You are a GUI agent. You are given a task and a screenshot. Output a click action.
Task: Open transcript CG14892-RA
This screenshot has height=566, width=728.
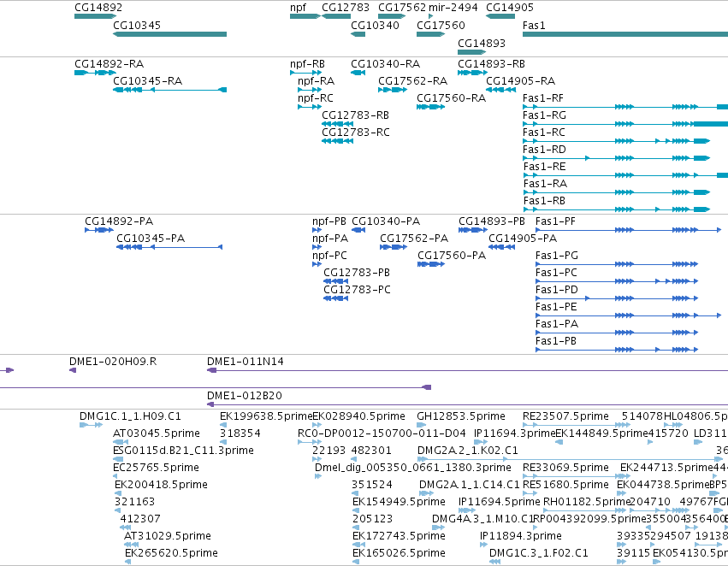point(109,63)
